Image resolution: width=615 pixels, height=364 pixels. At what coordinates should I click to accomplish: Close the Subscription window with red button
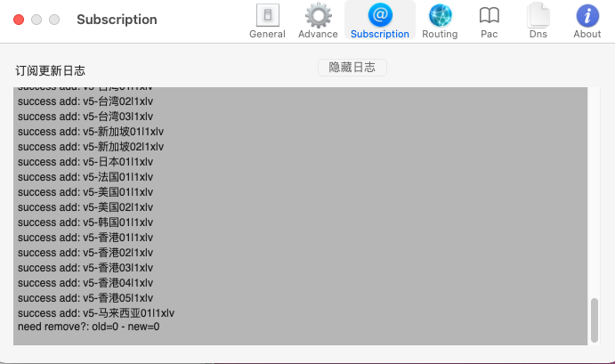pyautogui.click(x=19, y=20)
